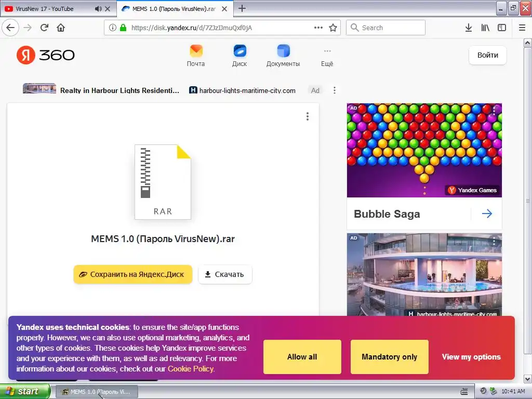The height and width of the screenshot is (399, 532).
Task: Toggle the sidebar view icon
Action: (502, 28)
